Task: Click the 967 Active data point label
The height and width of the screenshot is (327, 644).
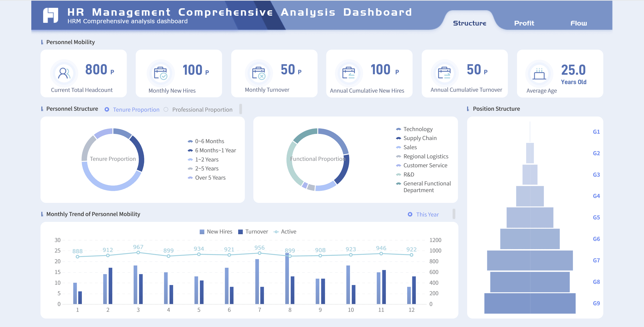Action: tap(138, 247)
